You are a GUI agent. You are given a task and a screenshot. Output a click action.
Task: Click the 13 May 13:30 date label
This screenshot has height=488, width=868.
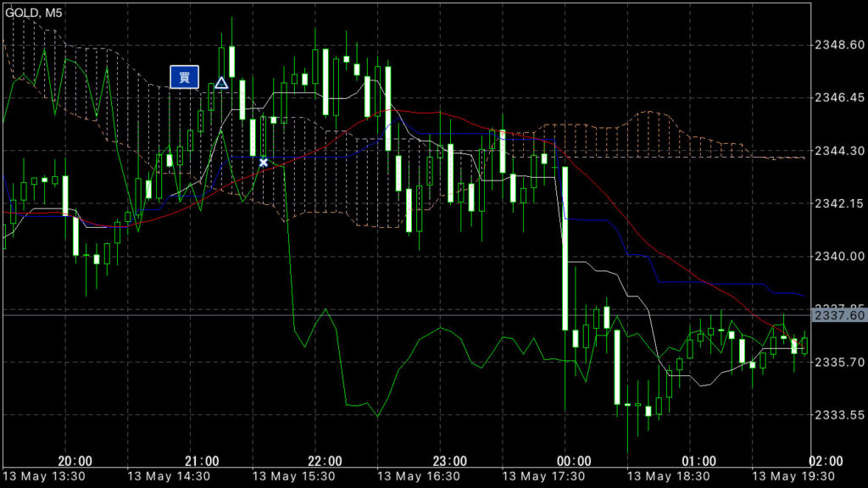coord(44,476)
